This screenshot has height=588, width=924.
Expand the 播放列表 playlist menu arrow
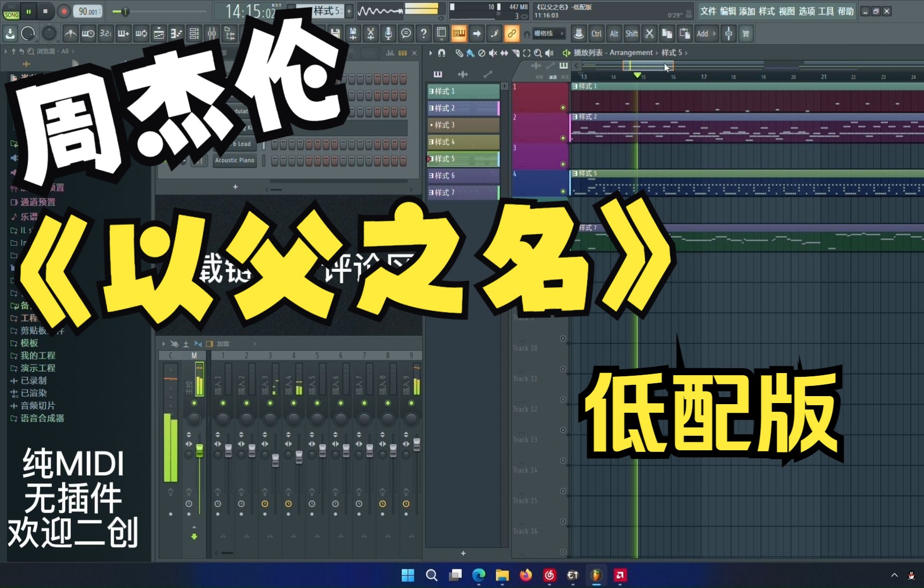(430, 53)
